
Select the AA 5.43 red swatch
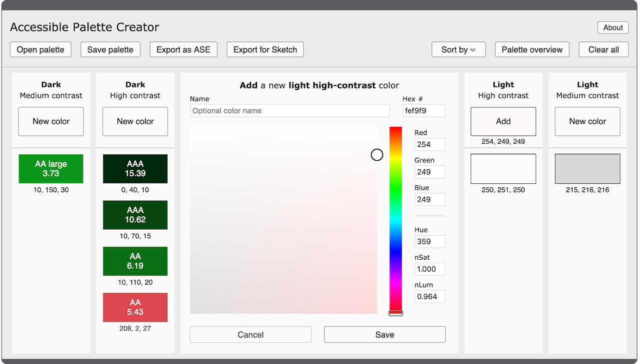tap(135, 307)
